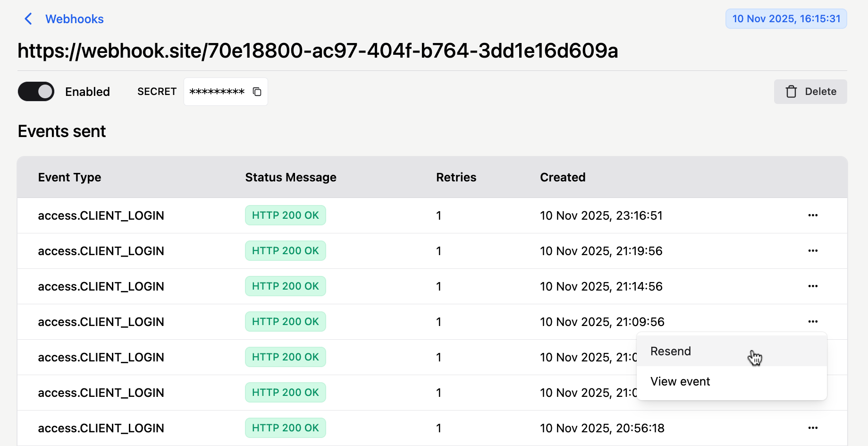Click the Created column header

(x=563, y=177)
